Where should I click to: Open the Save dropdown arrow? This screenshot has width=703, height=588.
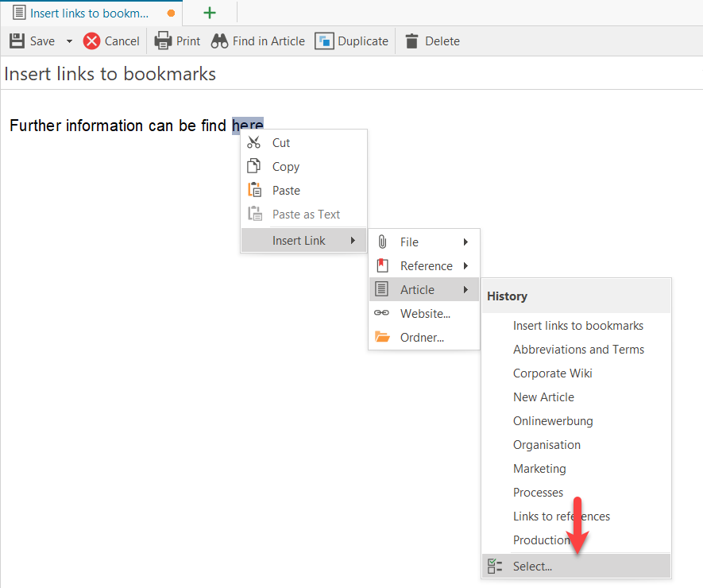coord(69,41)
